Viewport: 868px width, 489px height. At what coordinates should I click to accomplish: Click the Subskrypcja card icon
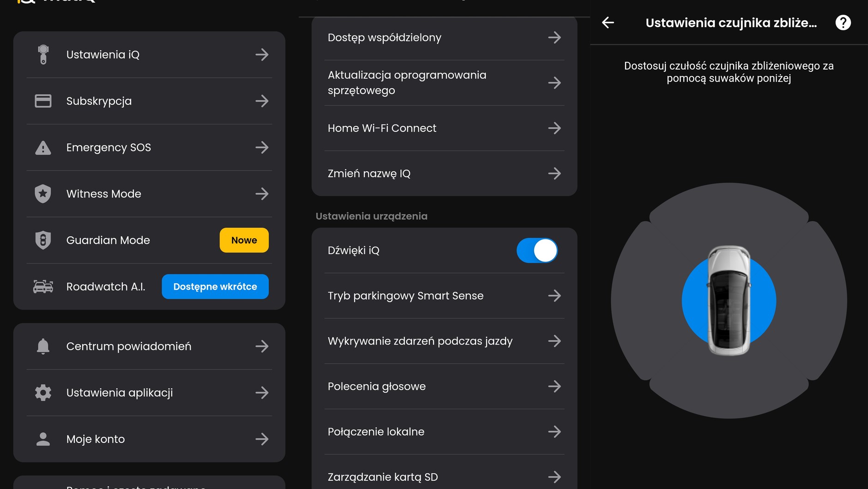pyautogui.click(x=43, y=101)
